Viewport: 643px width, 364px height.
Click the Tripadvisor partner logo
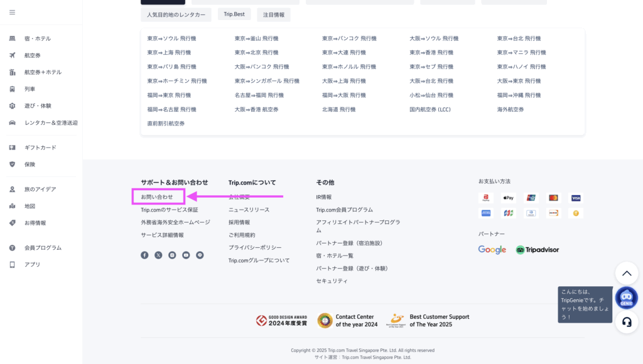click(537, 249)
